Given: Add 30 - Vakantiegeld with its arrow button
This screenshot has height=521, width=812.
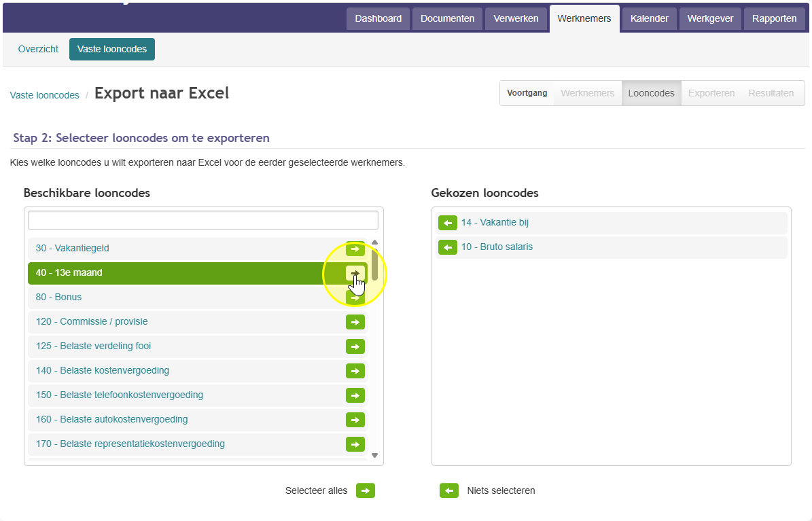Looking at the screenshot, I should 355,249.
